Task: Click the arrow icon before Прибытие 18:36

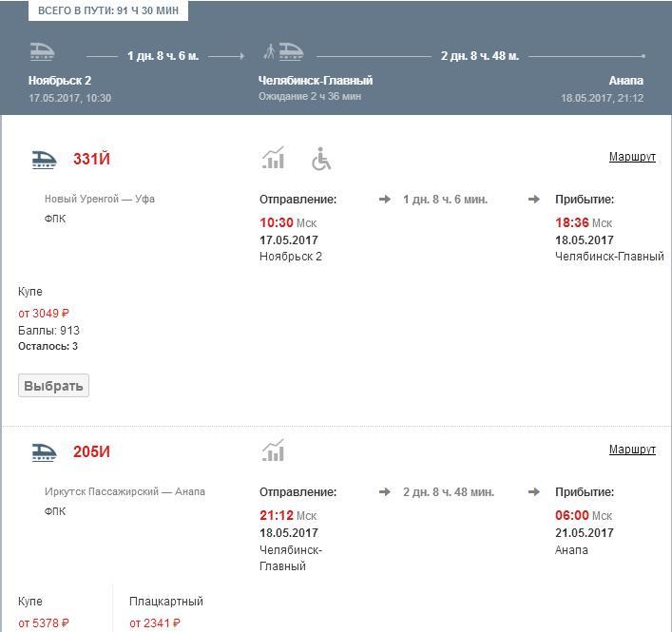Action: 534,200
